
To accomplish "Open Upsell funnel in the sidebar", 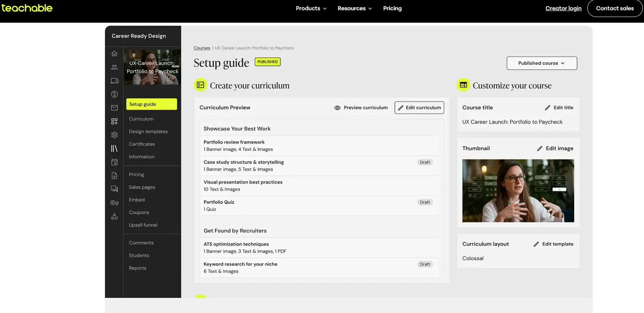I will point(143,225).
